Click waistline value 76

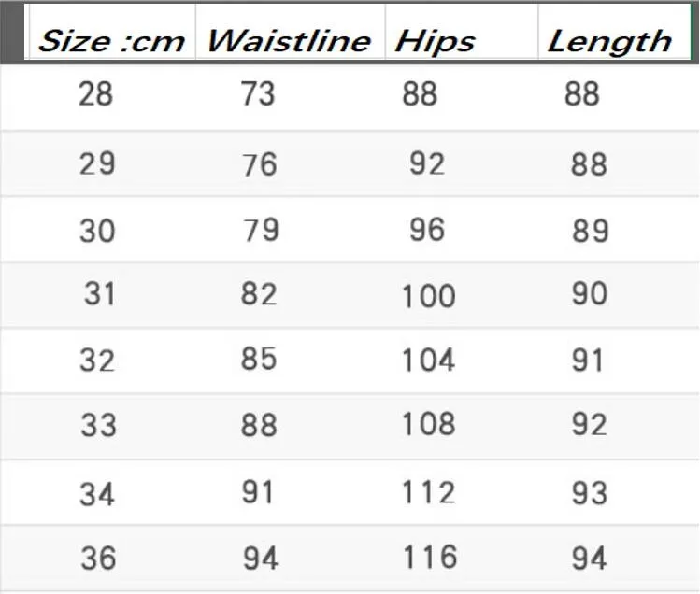(x=260, y=164)
